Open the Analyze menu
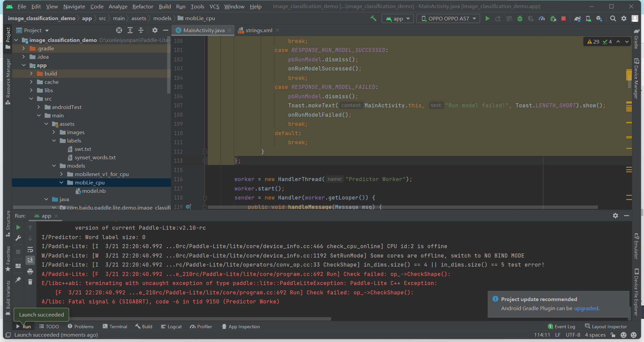The image size is (644, 342). 118,6
